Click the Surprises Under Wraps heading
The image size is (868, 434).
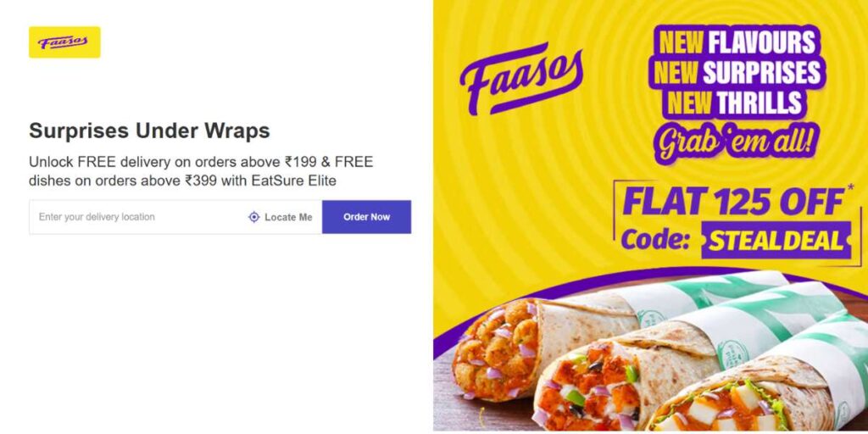coord(149,131)
